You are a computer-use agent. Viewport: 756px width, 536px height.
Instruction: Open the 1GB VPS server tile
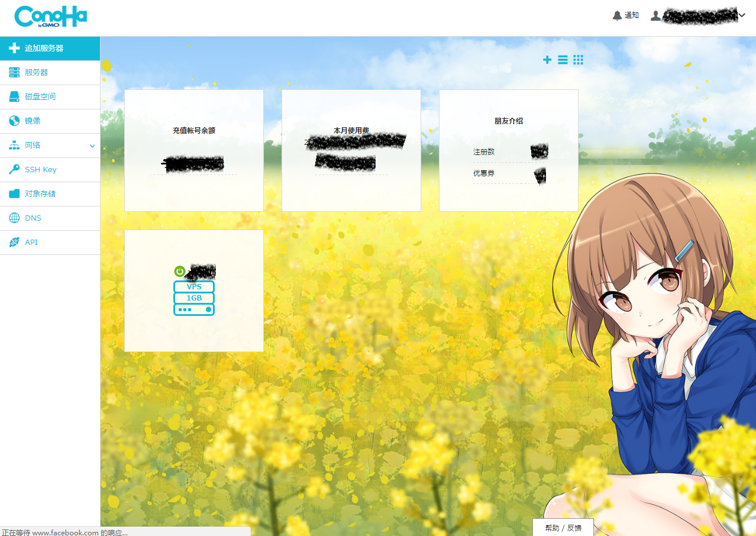coord(194,298)
